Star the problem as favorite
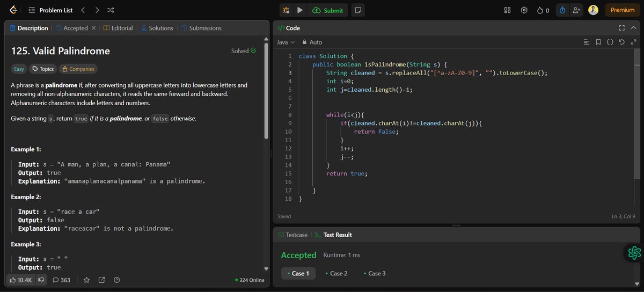This screenshot has width=644, height=292. (86, 280)
